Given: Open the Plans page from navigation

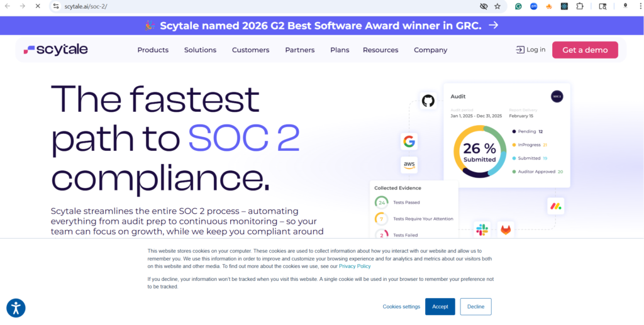Looking at the screenshot, I should (340, 50).
